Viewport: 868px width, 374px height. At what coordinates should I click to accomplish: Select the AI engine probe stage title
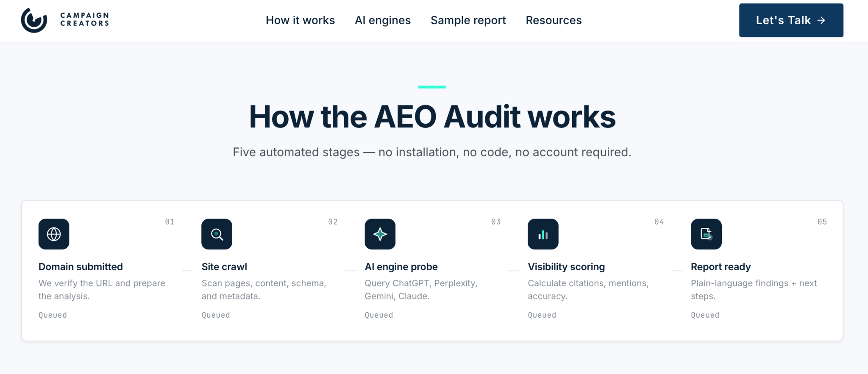click(401, 267)
